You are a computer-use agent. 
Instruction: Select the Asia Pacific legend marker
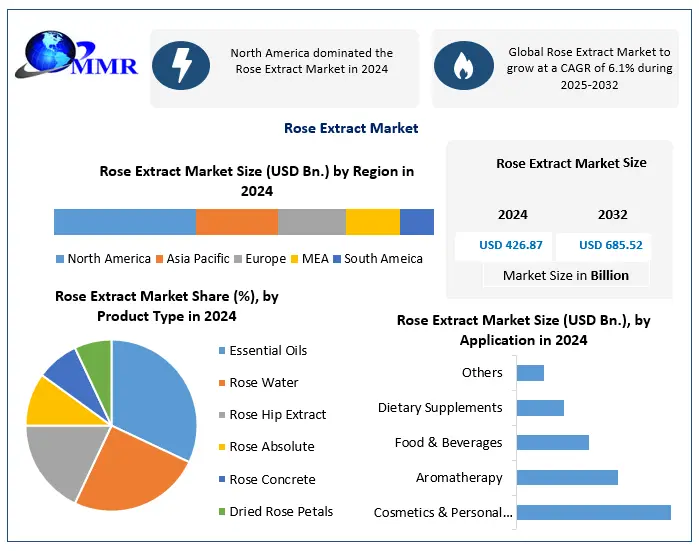[160, 259]
